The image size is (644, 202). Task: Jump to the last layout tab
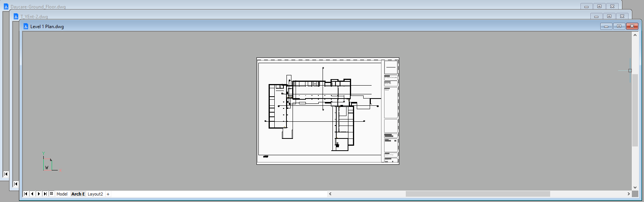(45, 194)
